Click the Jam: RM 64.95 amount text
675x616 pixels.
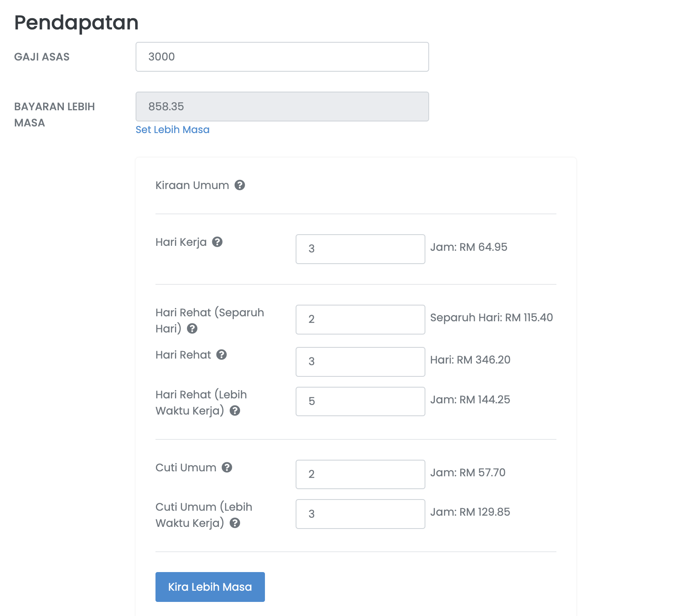pos(469,247)
